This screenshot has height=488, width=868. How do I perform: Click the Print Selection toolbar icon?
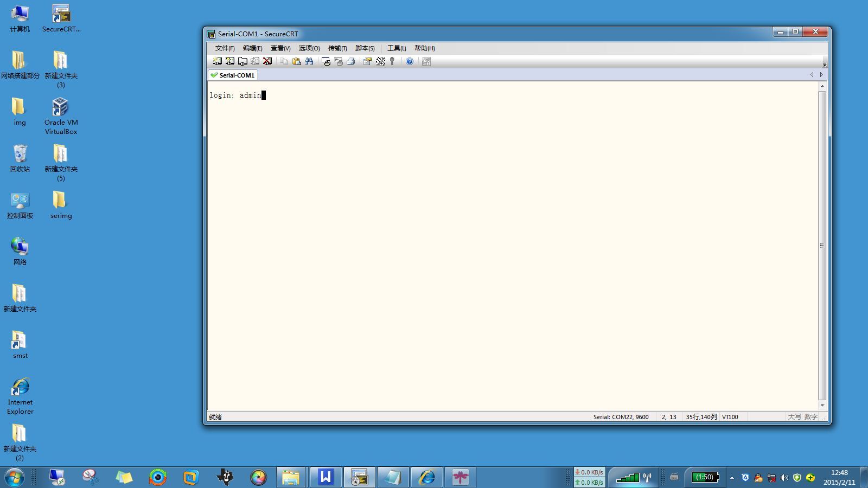point(339,61)
